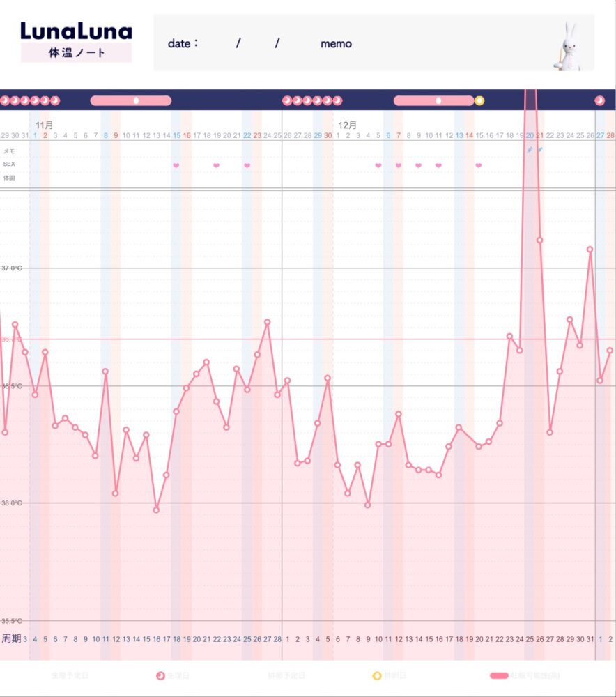The height and width of the screenshot is (697, 616).
Task: Click the yellow ovulation day marker in header
Action: [479, 100]
